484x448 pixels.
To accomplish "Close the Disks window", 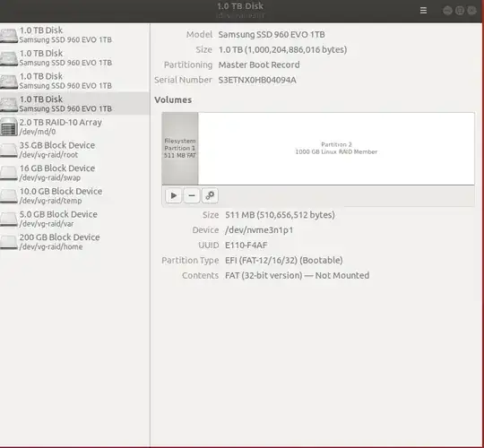I will (471, 11).
